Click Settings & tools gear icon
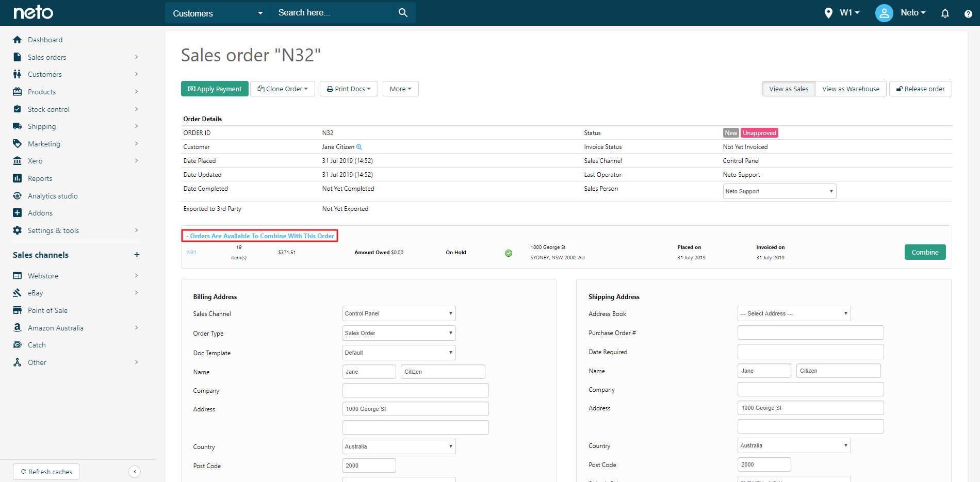 tap(18, 230)
